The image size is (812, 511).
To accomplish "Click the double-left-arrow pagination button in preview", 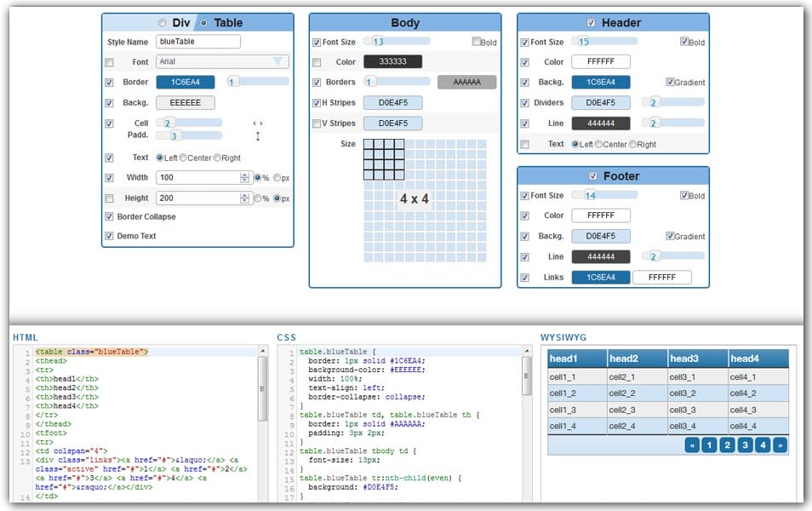I will [692, 445].
